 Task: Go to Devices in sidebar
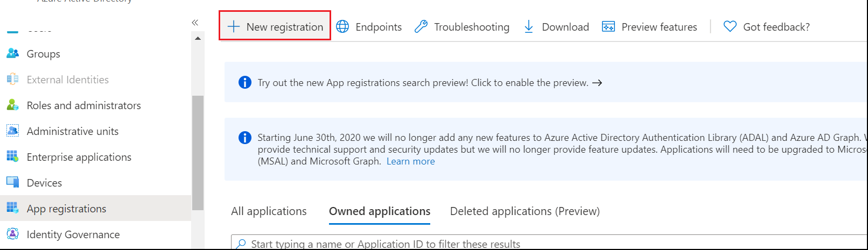tap(44, 183)
